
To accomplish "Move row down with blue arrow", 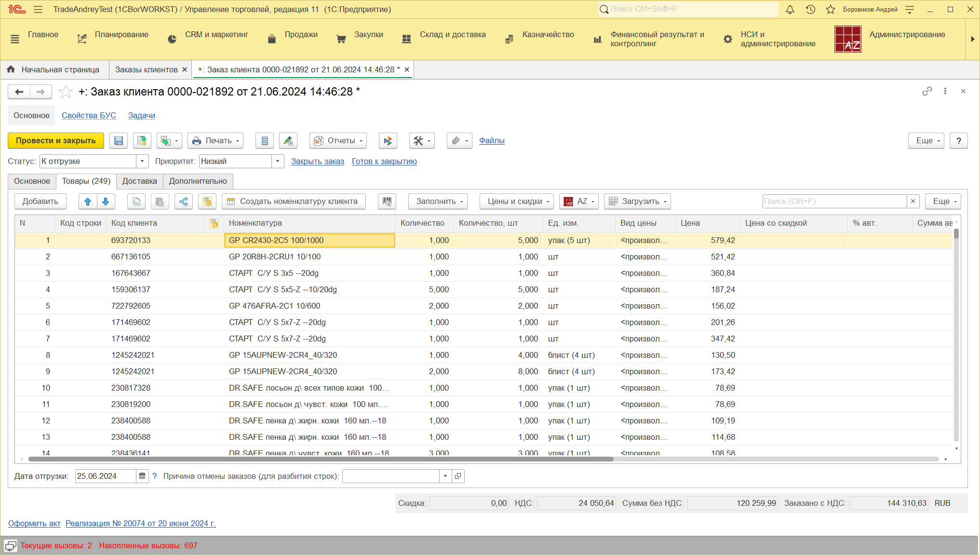I will tap(106, 202).
